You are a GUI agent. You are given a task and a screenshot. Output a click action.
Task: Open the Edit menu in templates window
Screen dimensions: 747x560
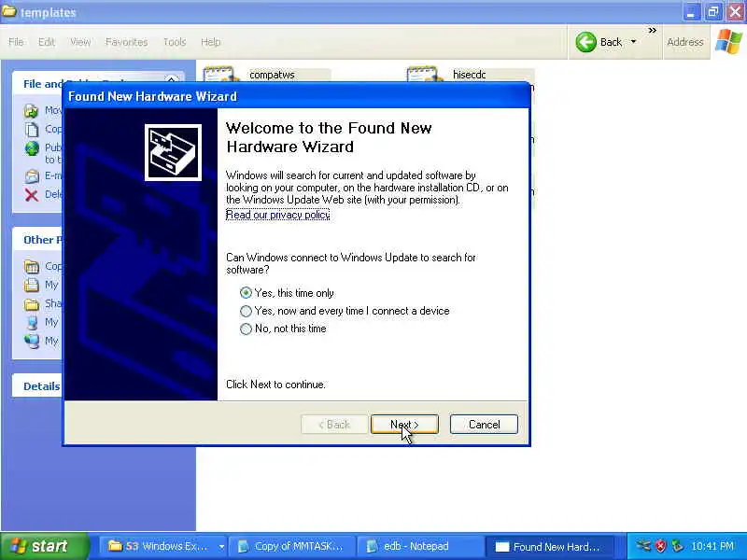click(46, 42)
